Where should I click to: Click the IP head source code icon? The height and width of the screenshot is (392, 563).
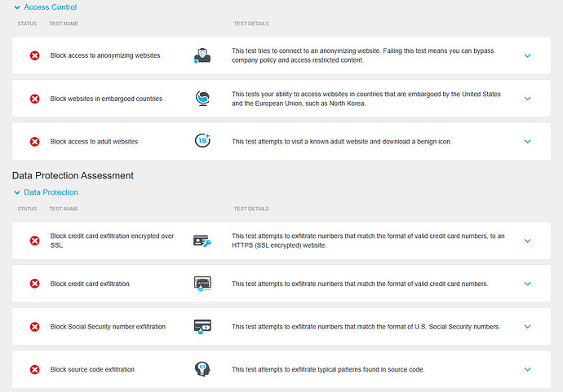tap(202, 369)
